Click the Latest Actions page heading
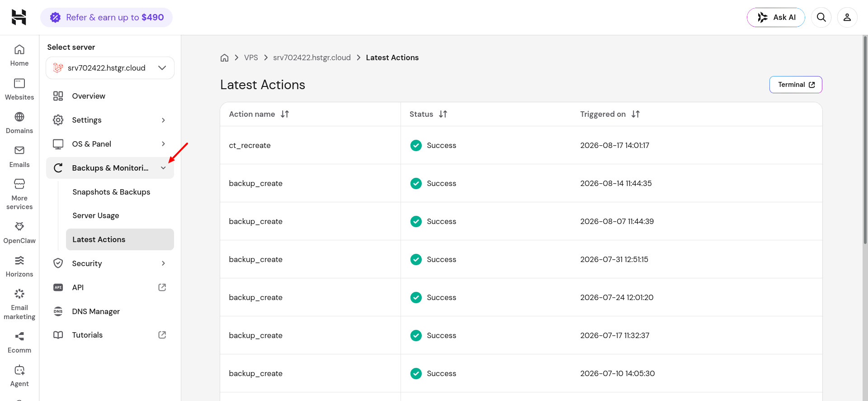 (263, 85)
